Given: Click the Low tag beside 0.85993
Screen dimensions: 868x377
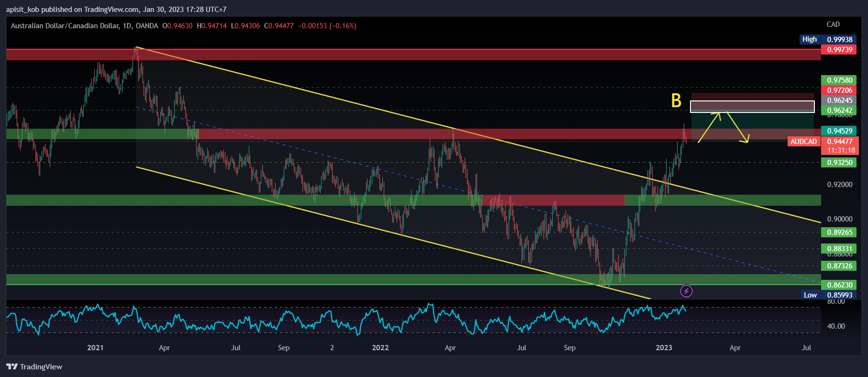Looking at the screenshot, I should pos(810,295).
